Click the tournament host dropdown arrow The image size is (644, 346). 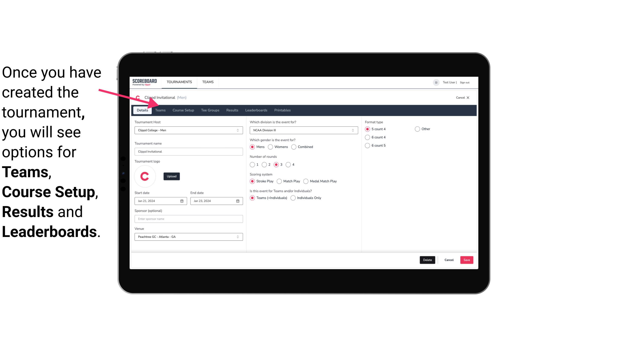(x=238, y=130)
